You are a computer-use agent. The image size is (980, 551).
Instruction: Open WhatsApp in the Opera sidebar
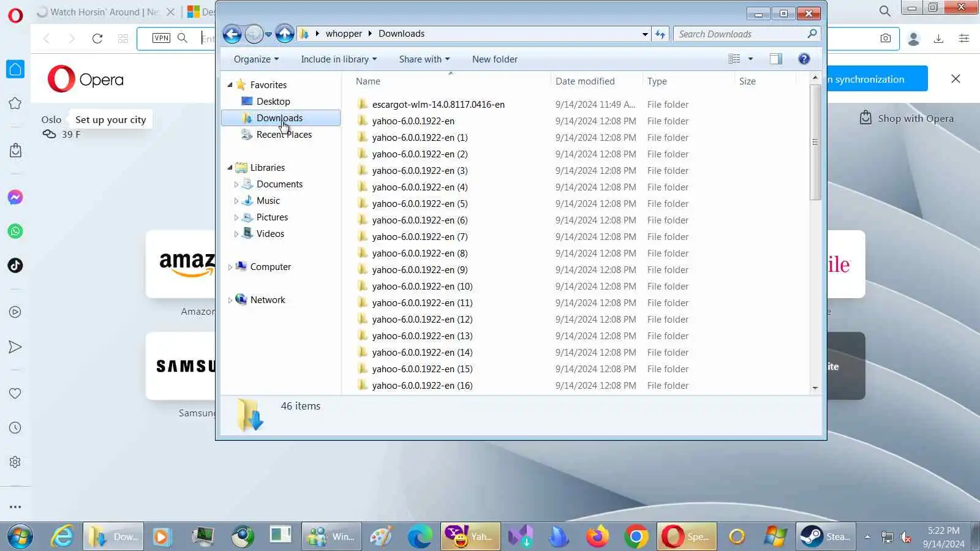pos(15,231)
